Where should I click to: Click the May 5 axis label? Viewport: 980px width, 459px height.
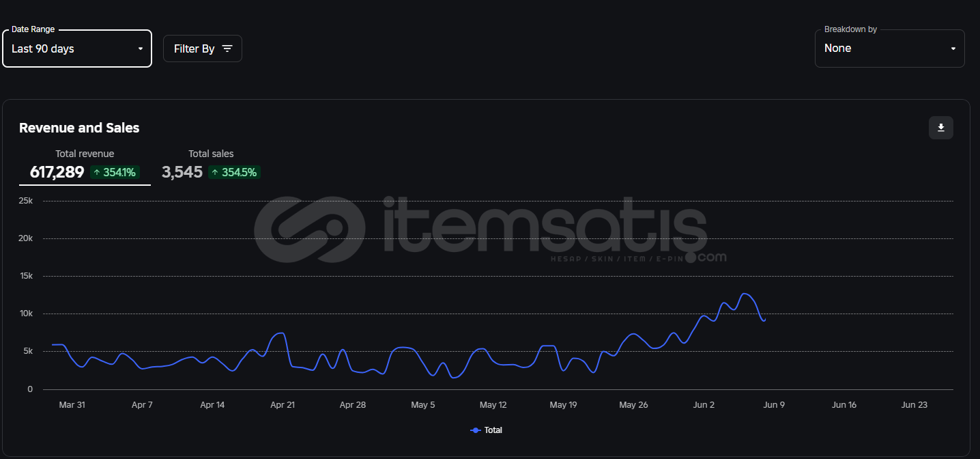point(423,405)
